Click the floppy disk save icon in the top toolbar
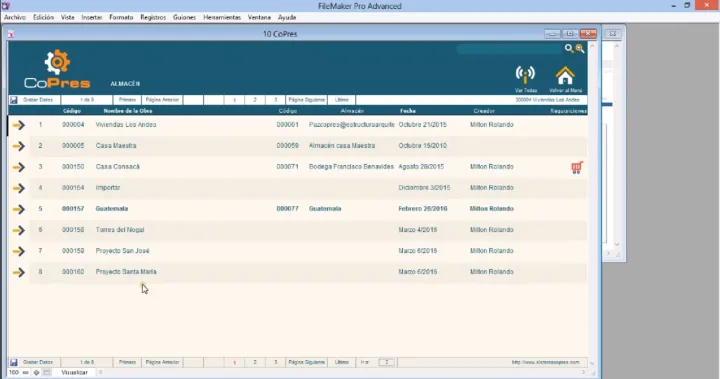 13,100
